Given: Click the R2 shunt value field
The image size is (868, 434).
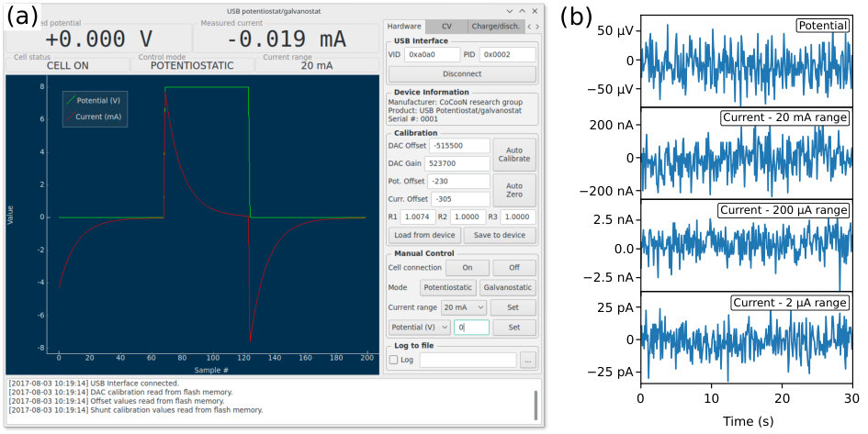Looking at the screenshot, I should (x=468, y=217).
